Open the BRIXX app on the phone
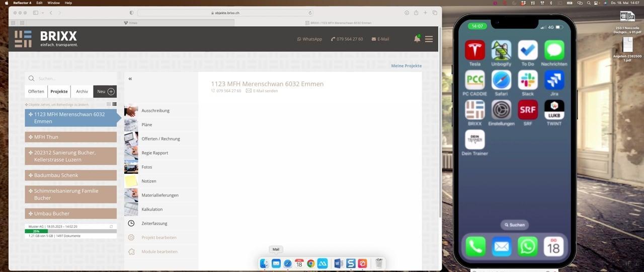Screen dimensions: 644x272 click(x=475, y=110)
